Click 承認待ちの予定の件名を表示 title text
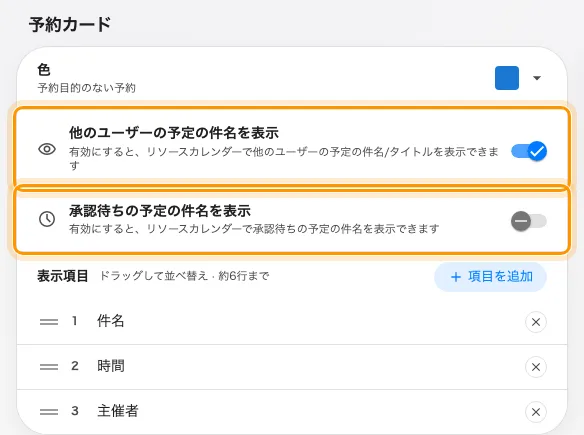This screenshot has height=435, width=584. pos(160,211)
